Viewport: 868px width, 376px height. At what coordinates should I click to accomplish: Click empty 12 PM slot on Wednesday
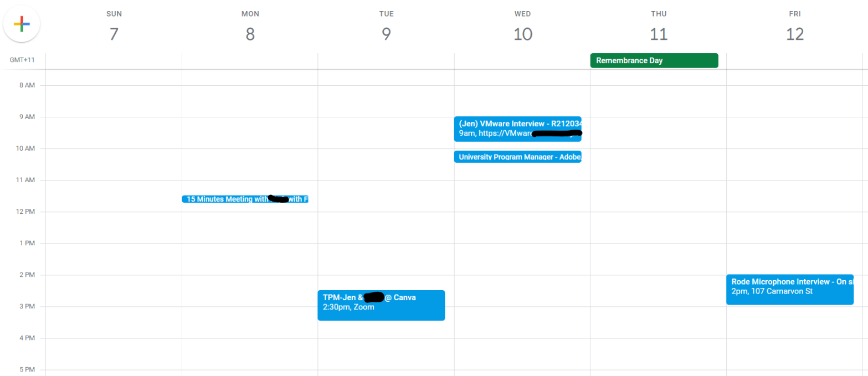coord(522,227)
